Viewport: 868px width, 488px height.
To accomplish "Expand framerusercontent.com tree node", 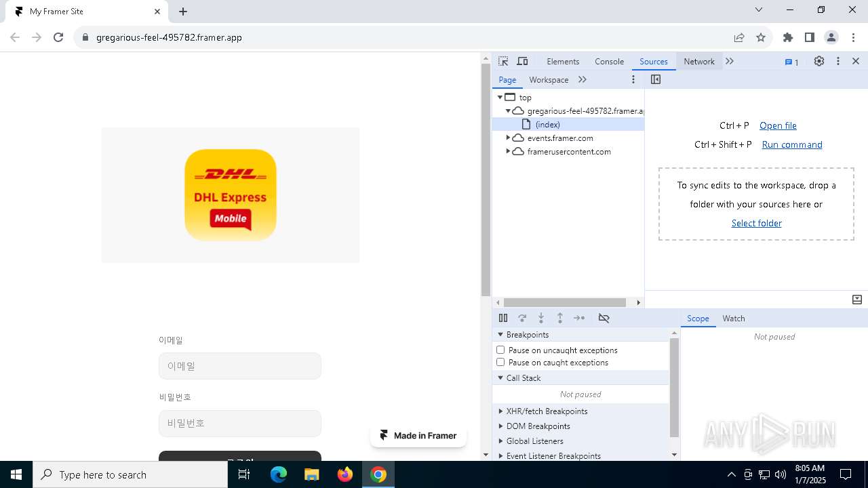I will (508, 151).
